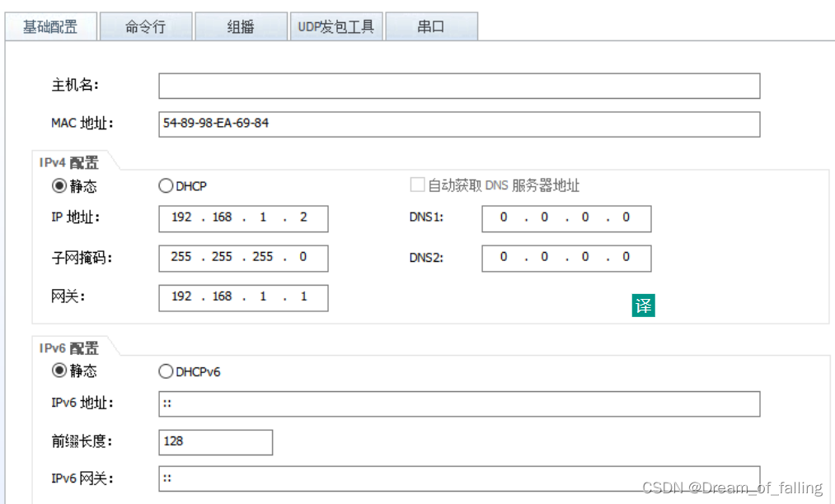Click the DNS1 address field
Image resolution: width=835 pixels, height=504 pixels.
tap(566, 219)
